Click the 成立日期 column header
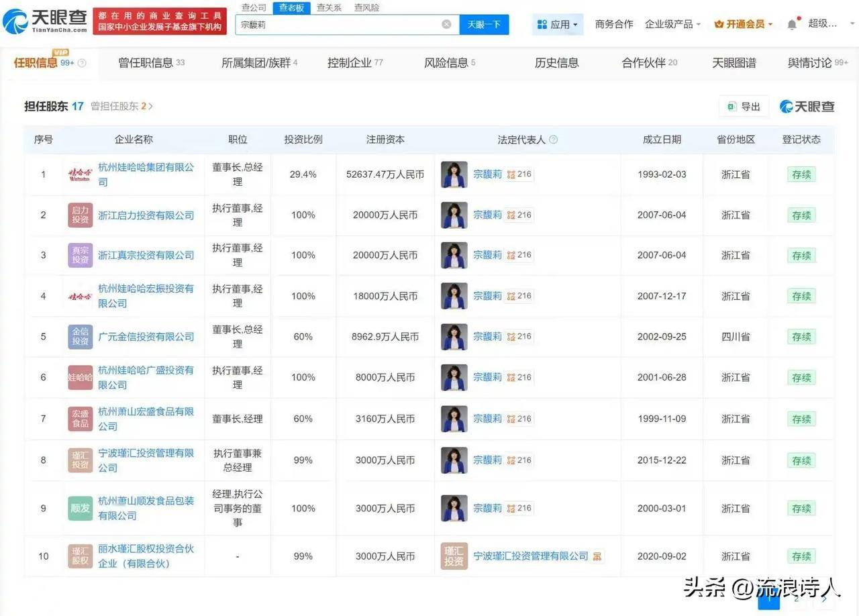Image resolution: width=859 pixels, height=616 pixels. 662,140
